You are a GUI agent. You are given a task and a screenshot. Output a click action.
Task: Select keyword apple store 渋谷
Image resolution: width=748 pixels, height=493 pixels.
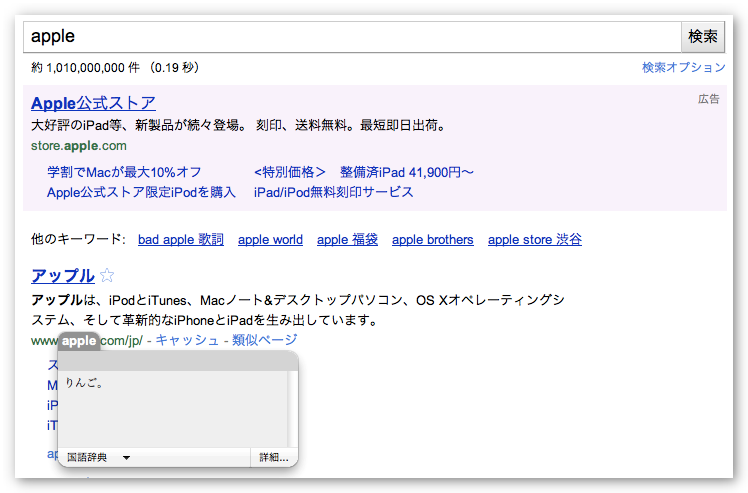point(535,239)
